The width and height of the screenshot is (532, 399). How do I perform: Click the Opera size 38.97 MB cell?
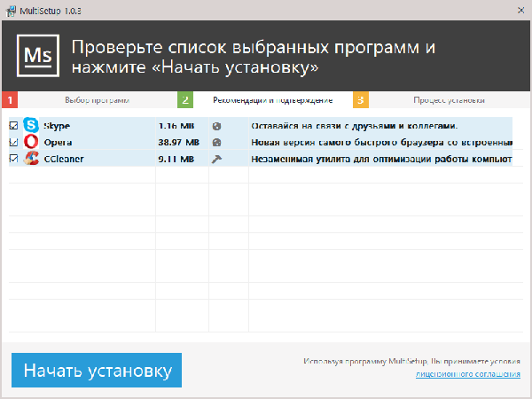click(178, 142)
